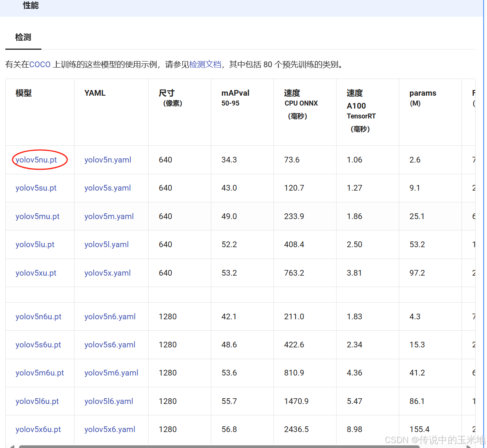Download yolov5su.pt model
This screenshot has height=448, width=487.
(36, 188)
